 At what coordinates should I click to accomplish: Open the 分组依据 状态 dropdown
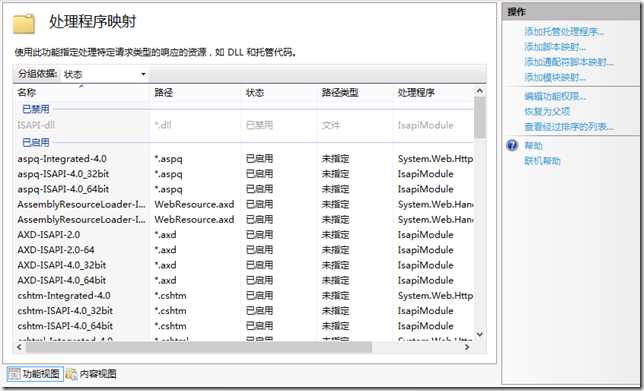pos(104,74)
